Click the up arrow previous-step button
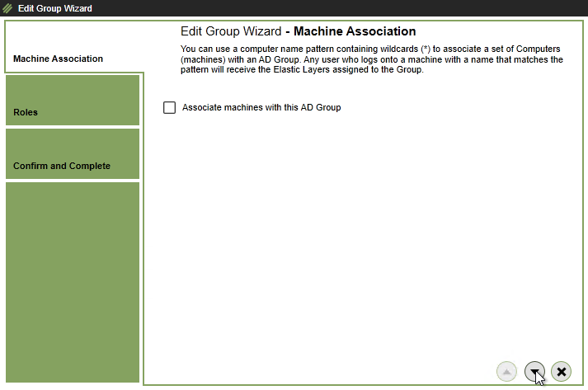Viewport: 588px width, 390px height. click(x=506, y=371)
